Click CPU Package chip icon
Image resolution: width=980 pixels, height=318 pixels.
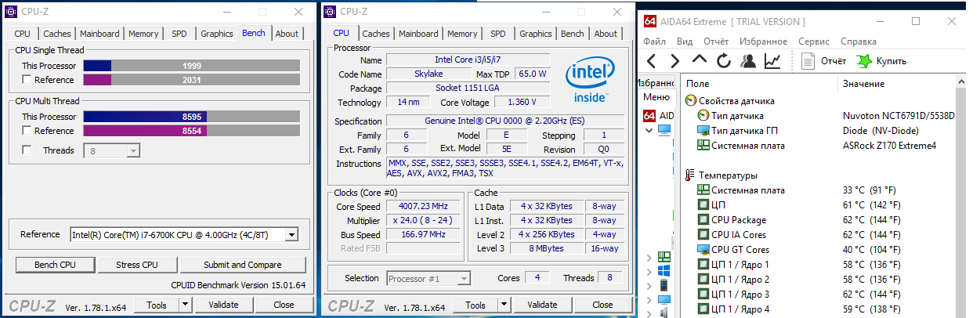703,220
